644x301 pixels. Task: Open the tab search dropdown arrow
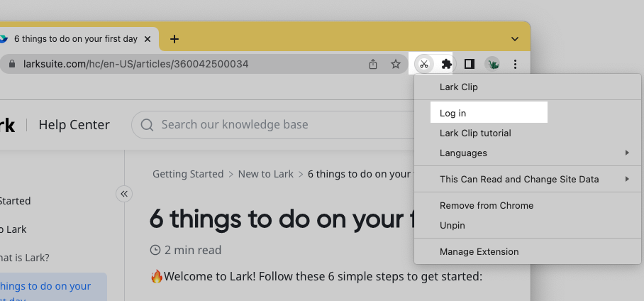tap(515, 38)
